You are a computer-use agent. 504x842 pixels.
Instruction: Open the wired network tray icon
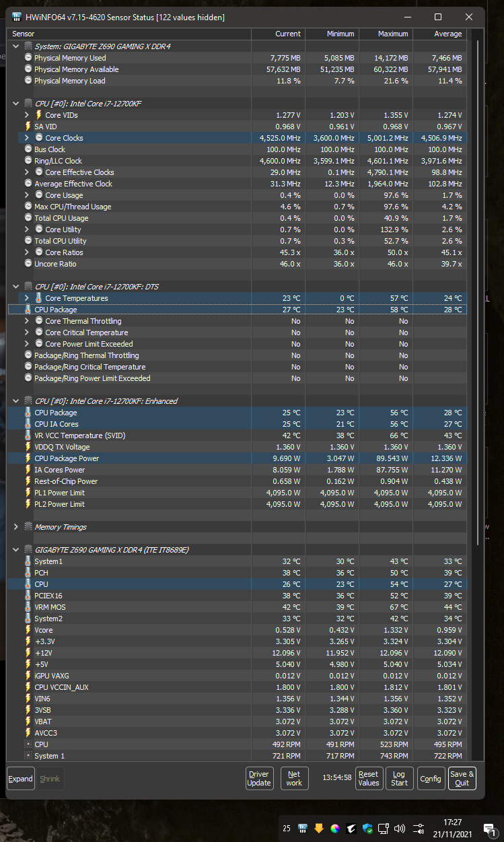(384, 828)
